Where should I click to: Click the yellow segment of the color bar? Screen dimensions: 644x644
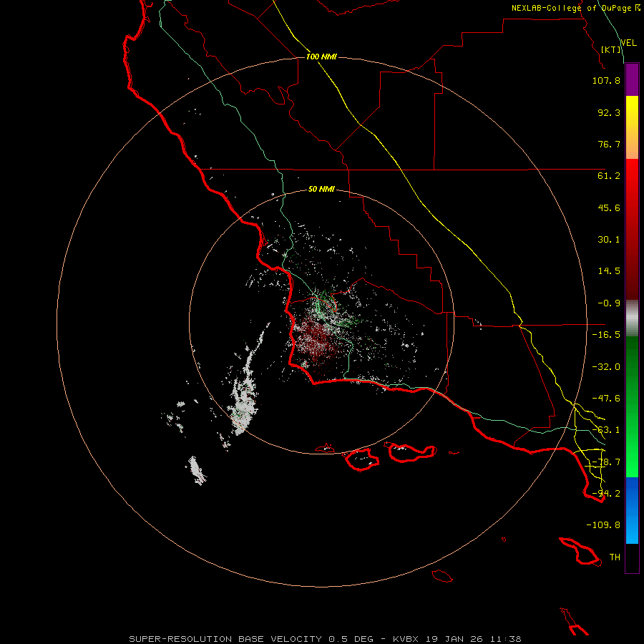[632, 127]
